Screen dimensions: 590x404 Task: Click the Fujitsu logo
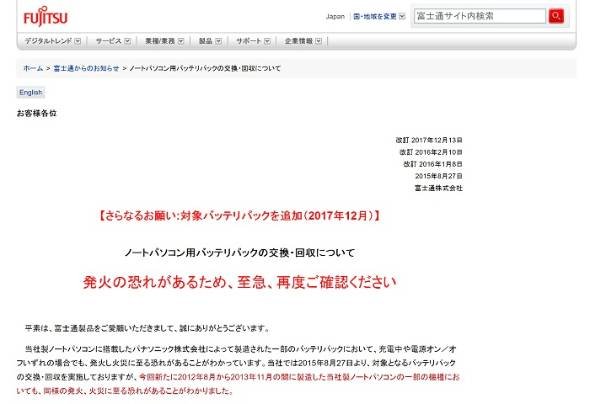click(x=46, y=17)
